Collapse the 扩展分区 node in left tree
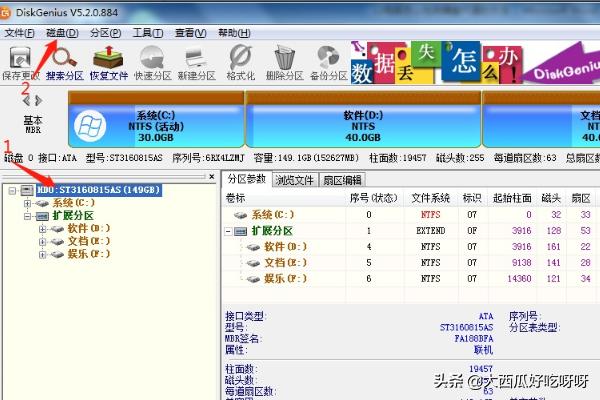 click(x=27, y=216)
